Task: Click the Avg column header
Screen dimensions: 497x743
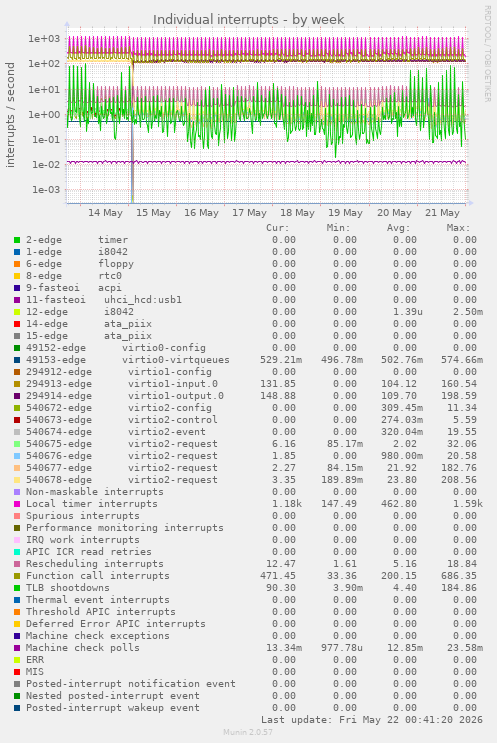Action: [398, 228]
